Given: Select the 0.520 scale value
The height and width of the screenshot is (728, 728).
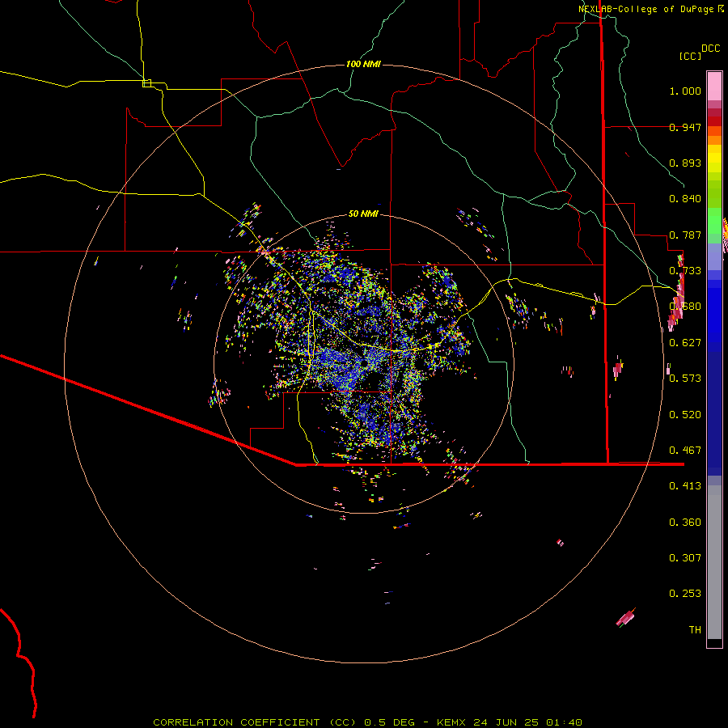Looking at the screenshot, I should (685, 415).
